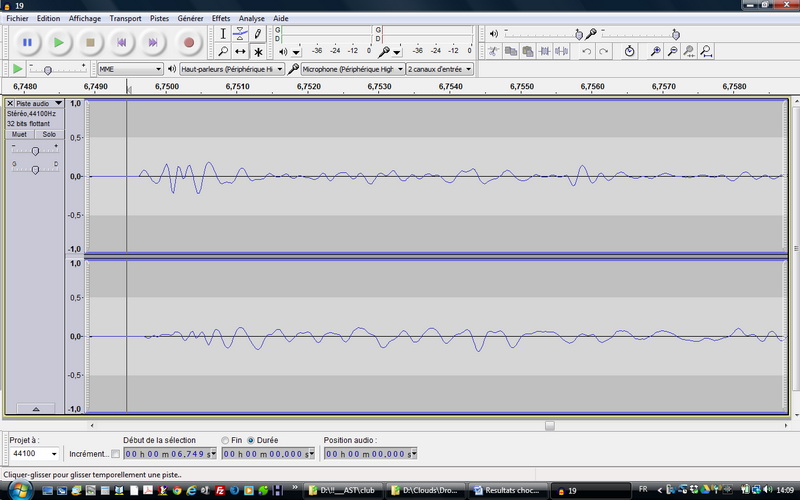
Task: Click the output volume slider knob
Action: coord(579,35)
